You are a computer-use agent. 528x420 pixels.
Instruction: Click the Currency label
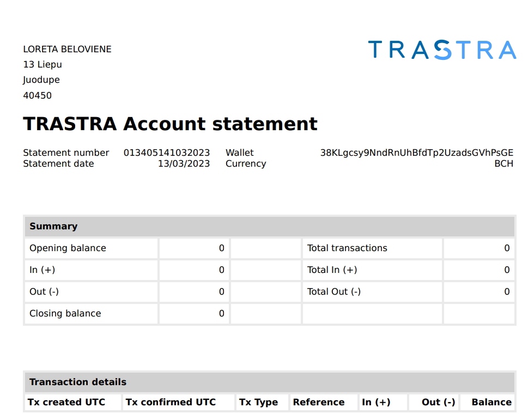246,163
